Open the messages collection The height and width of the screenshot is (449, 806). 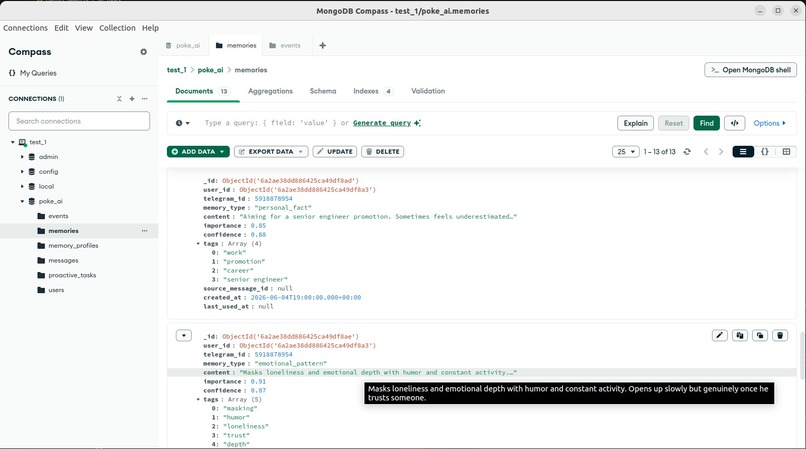63,261
